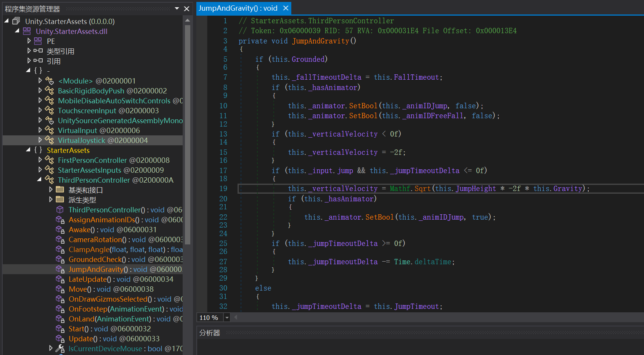Click the 类型引用 reference icon
The width and height of the screenshot is (644, 355).
click(x=38, y=51)
